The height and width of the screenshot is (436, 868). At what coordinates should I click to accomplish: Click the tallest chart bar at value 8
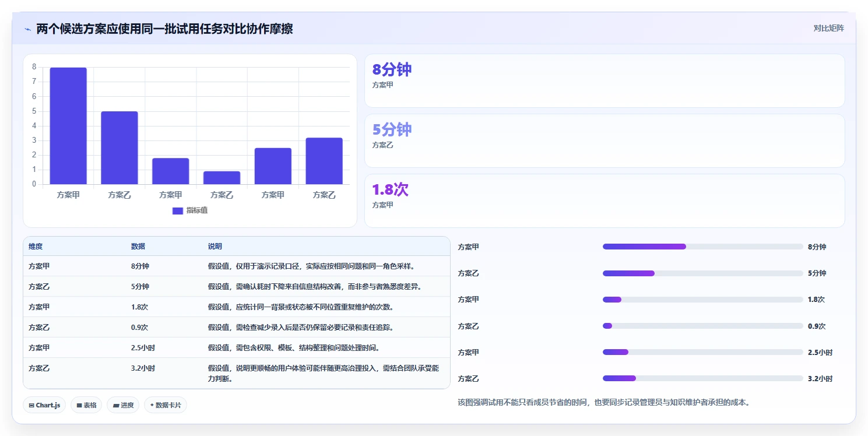68,126
